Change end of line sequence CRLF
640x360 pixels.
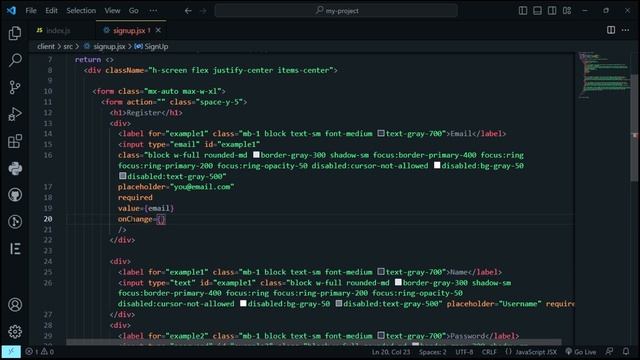[x=489, y=352]
